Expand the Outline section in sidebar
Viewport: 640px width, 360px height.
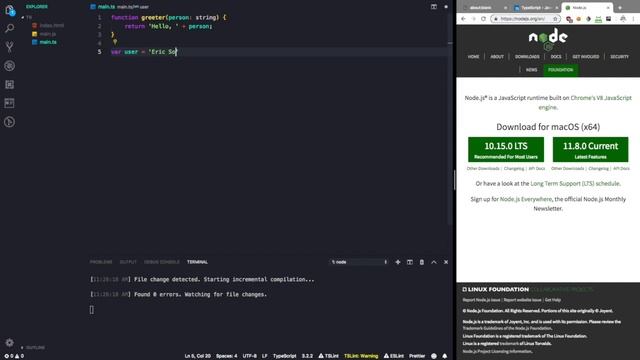[x=33, y=347]
